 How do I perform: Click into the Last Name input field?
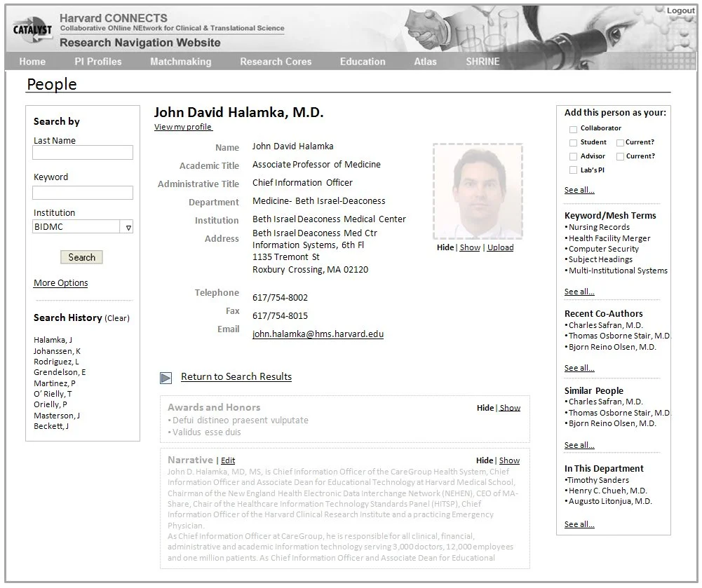(83, 153)
